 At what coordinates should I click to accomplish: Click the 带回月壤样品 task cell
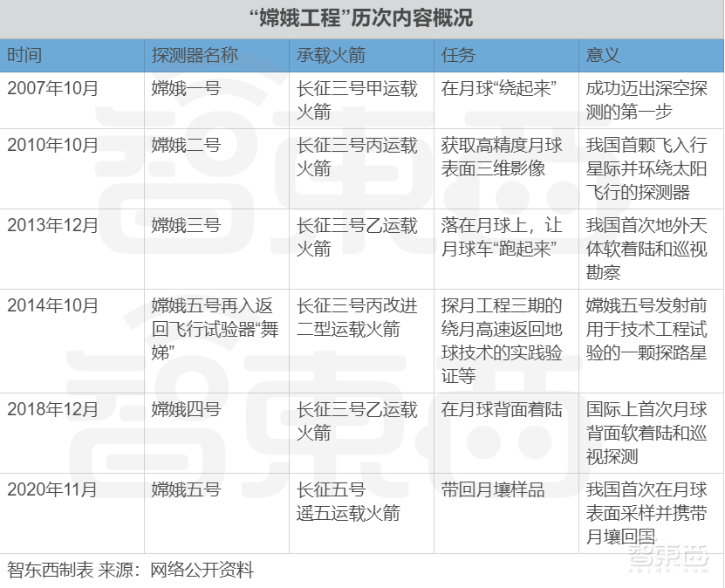[483, 489]
